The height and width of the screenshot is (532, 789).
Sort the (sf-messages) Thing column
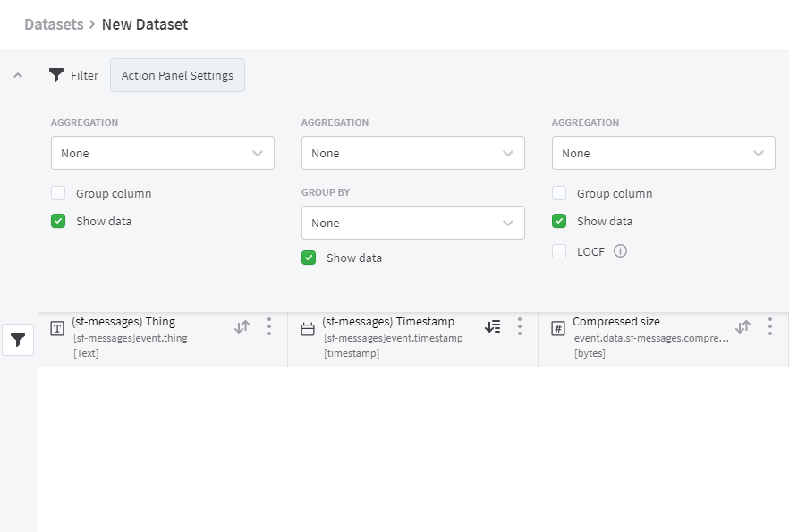[x=242, y=327]
